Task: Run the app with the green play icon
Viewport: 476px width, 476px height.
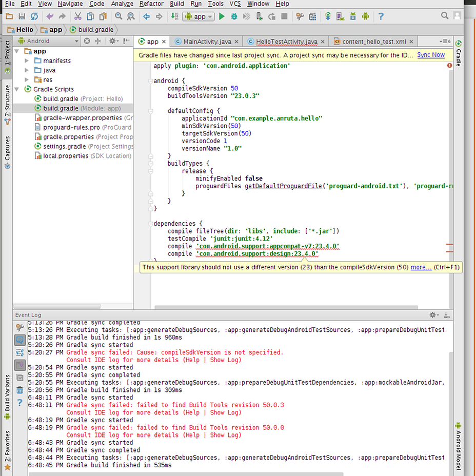Action: tap(222, 16)
